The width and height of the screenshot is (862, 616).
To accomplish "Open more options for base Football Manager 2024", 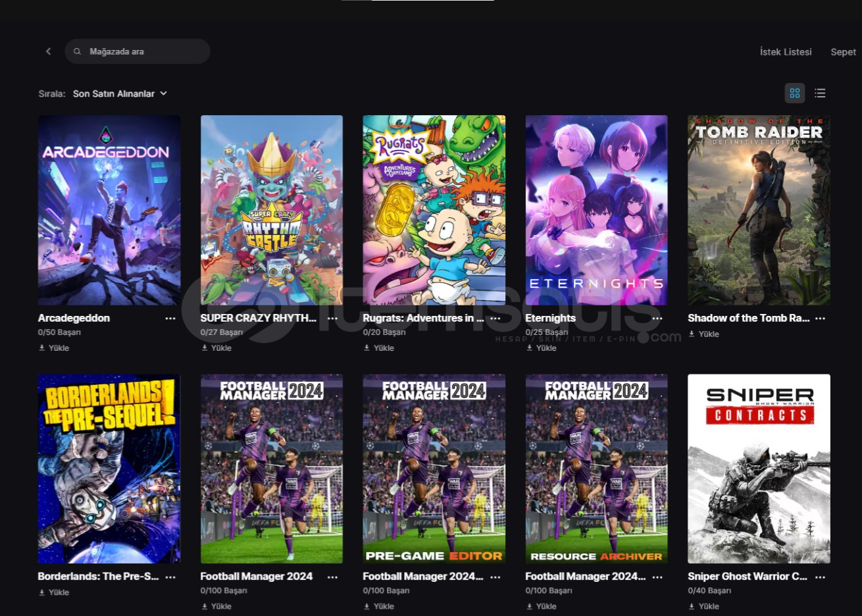I will [333, 577].
